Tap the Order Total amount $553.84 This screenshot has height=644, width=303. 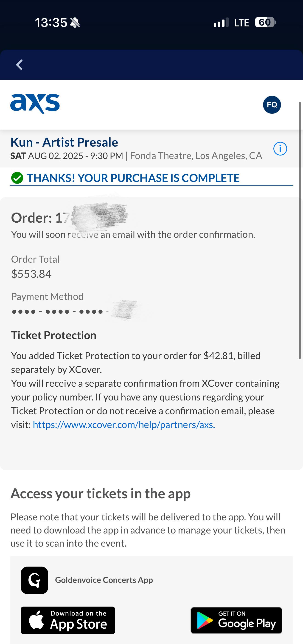[x=31, y=274]
